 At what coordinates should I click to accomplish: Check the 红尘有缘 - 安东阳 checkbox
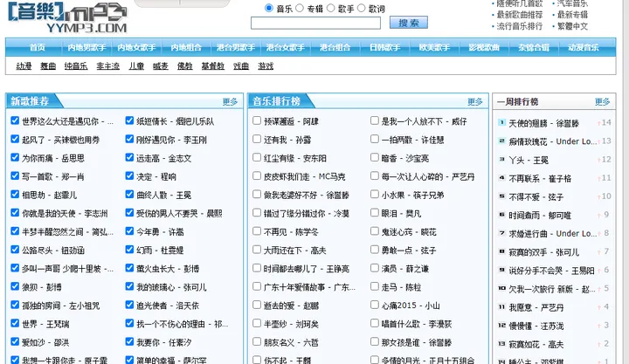tap(257, 157)
